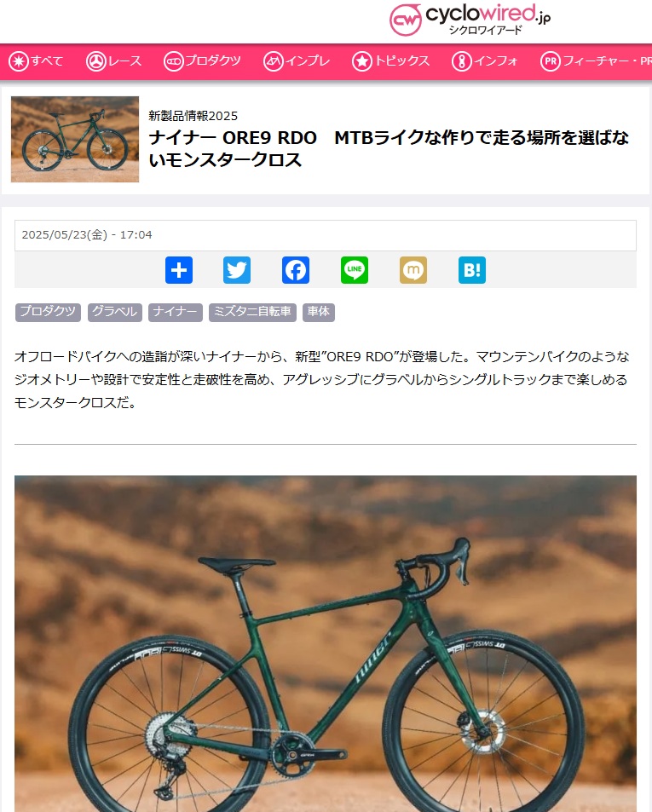This screenshot has width=652, height=812.
Task: Click the ナイナー tag
Action: click(x=175, y=312)
